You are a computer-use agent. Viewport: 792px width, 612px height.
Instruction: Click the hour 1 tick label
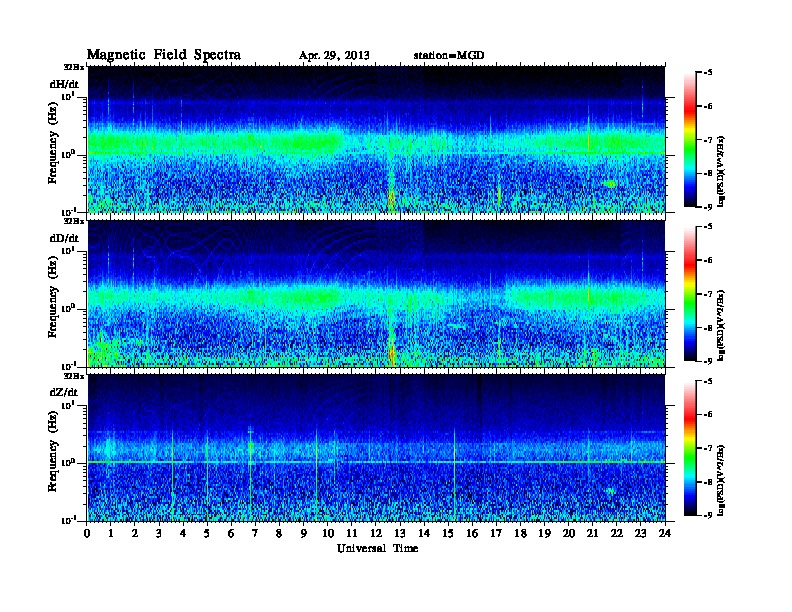[111, 534]
